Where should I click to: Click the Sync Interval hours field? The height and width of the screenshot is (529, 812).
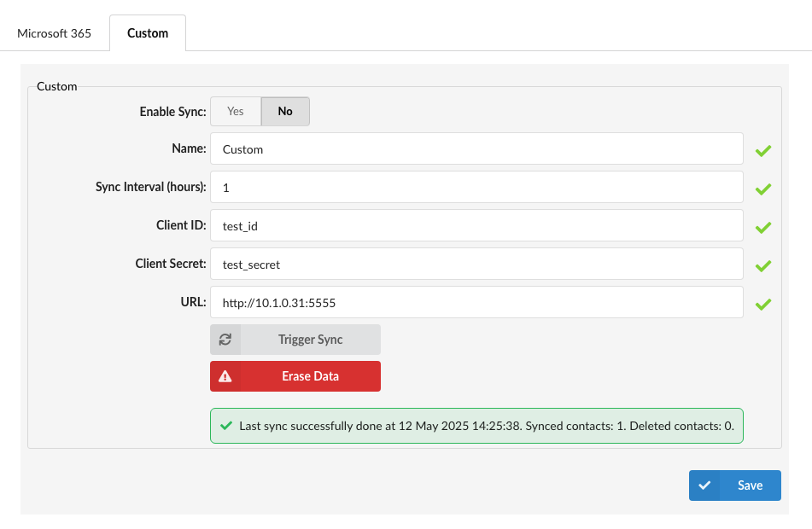pyautogui.click(x=476, y=187)
